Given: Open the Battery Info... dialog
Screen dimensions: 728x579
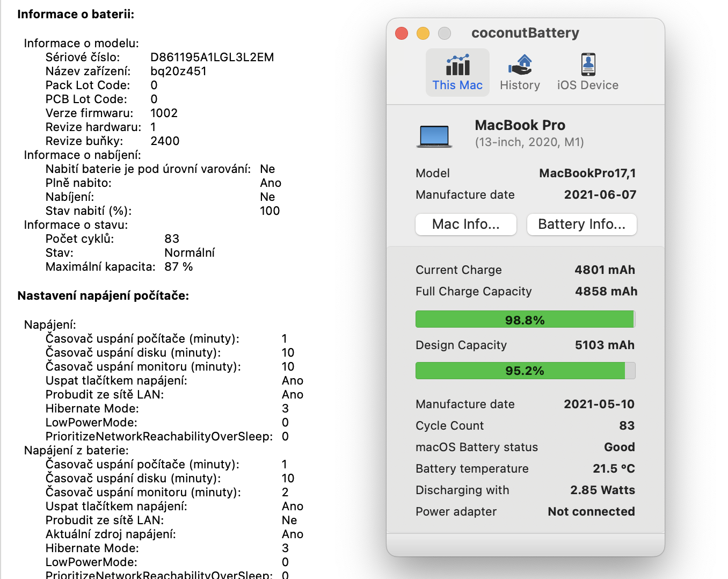Looking at the screenshot, I should pos(581,225).
